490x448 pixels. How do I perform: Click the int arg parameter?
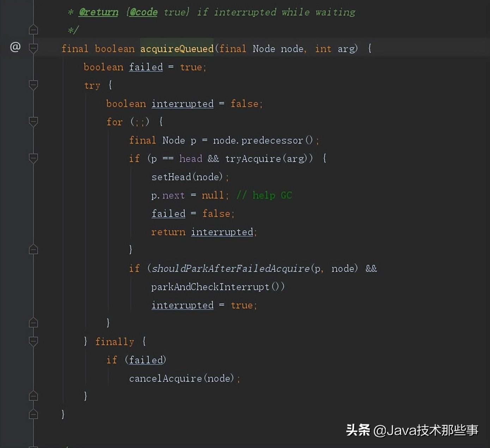pyautogui.click(x=336, y=49)
